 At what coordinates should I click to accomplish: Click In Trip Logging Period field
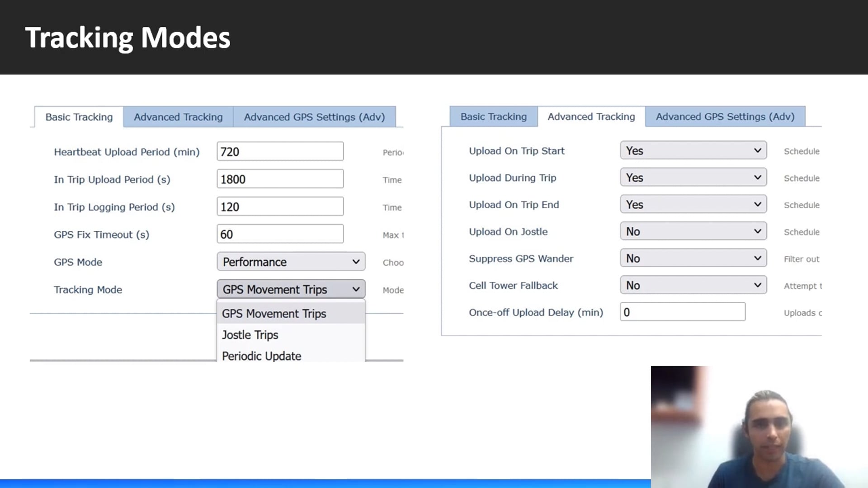[280, 206]
